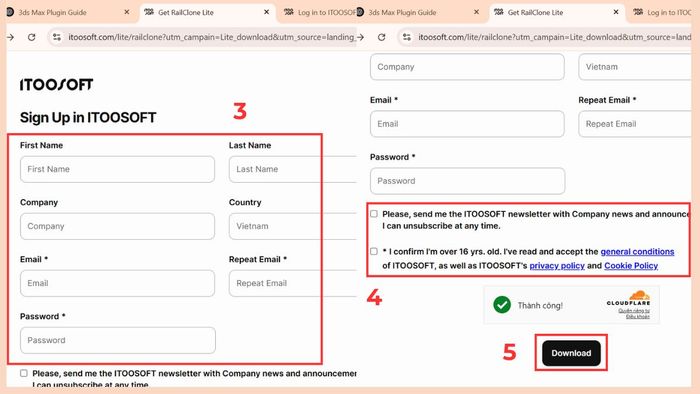Focus Email field in left window
Viewport: 700px width, 394px height.
coord(117,283)
